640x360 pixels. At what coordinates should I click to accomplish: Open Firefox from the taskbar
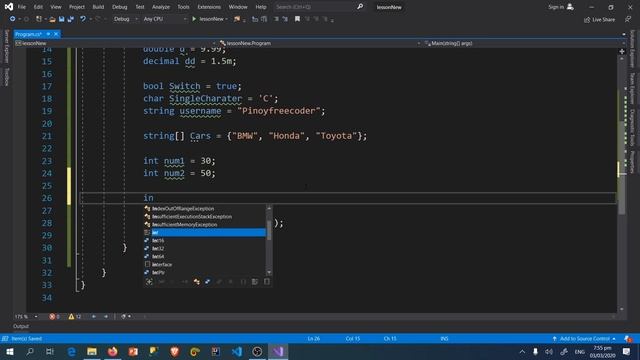pyautogui.click(x=113, y=351)
